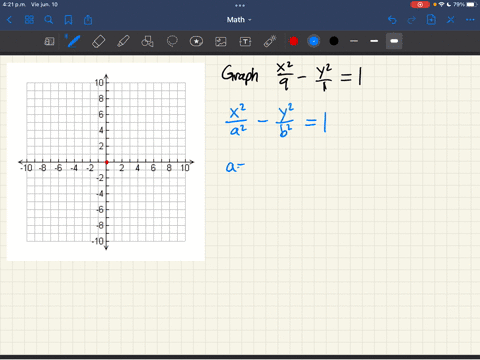Screen dimensions: 480x360
Task: Select the Eraser tool
Action: (x=98, y=41)
